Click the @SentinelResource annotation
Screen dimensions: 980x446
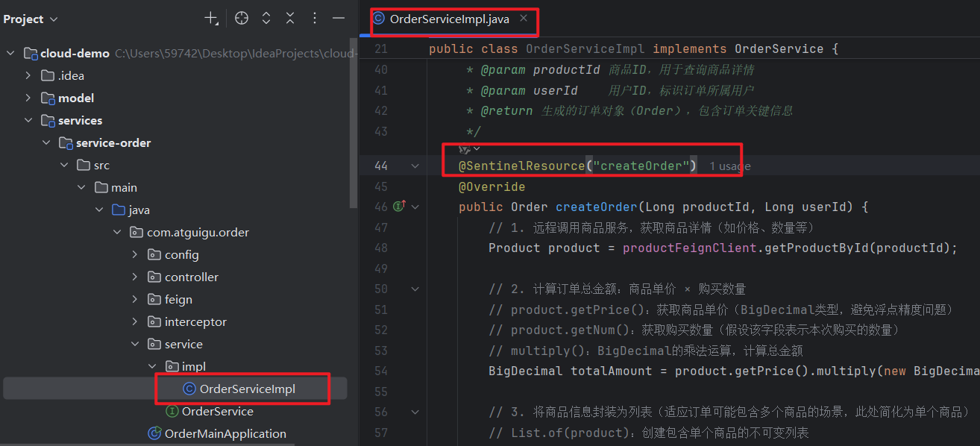point(522,166)
